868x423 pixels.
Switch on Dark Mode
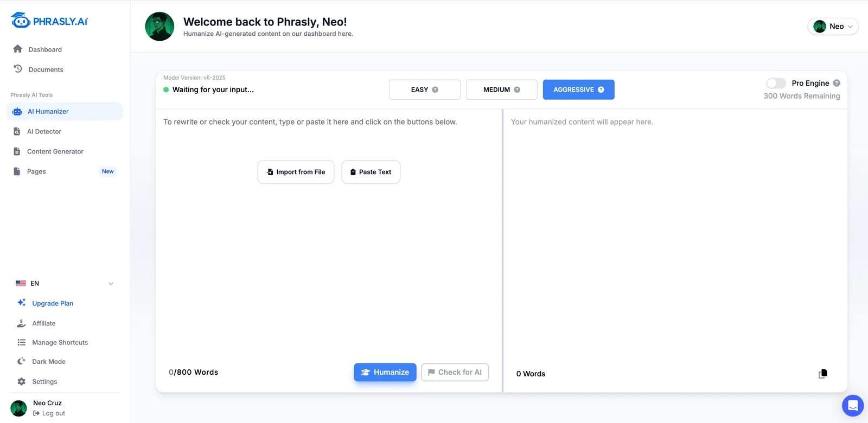pyautogui.click(x=49, y=362)
